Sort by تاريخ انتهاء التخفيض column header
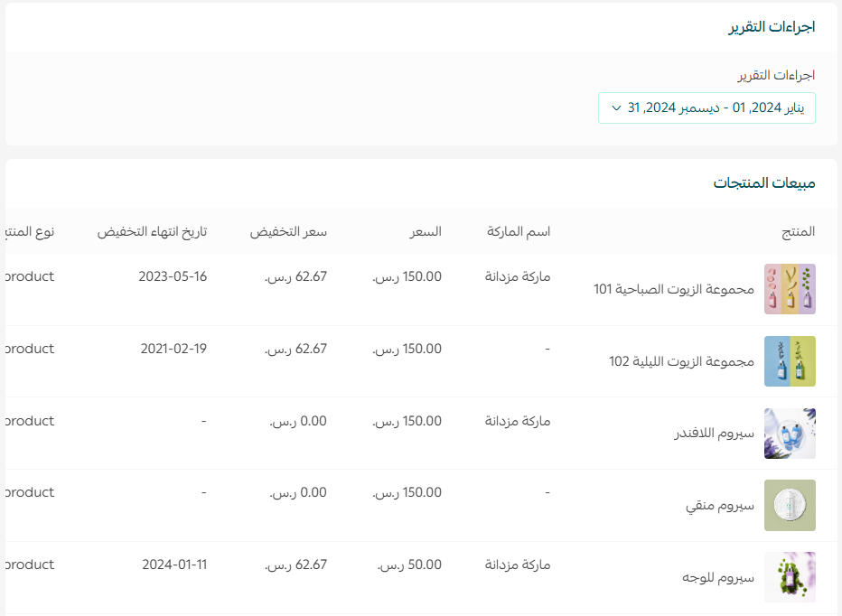The image size is (842, 616). click(x=152, y=231)
